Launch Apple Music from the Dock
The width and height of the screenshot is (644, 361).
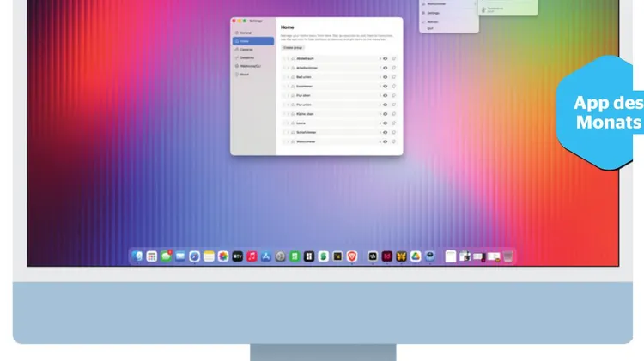pos(252,256)
